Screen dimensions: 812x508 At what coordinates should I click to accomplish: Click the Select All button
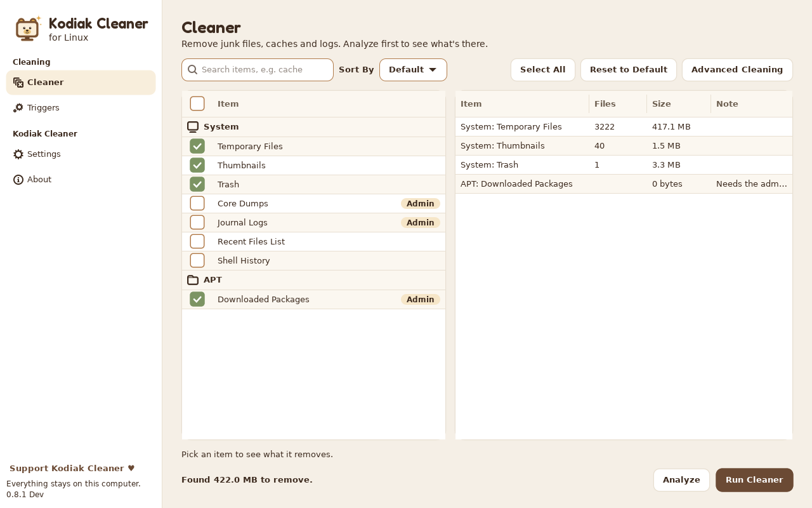click(x=543, y=70)
